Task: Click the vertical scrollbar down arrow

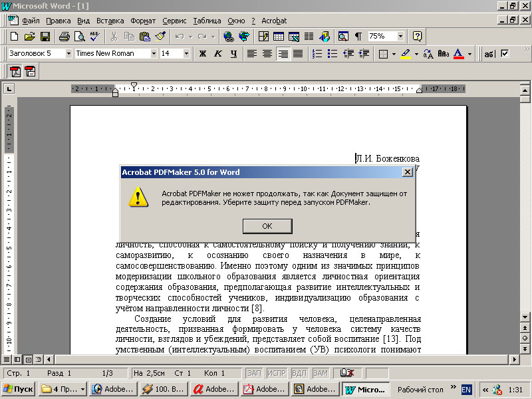Action: 525,318
